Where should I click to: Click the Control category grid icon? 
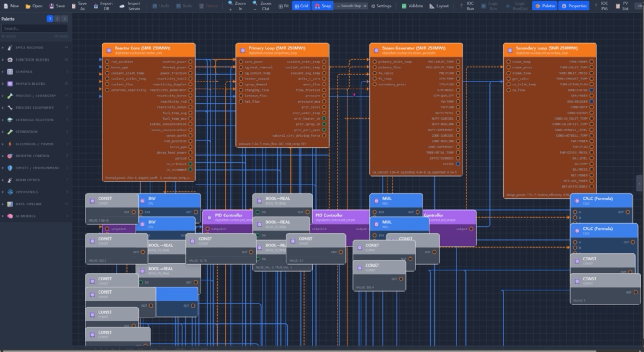pyautogui.click(x=10, y=72)
